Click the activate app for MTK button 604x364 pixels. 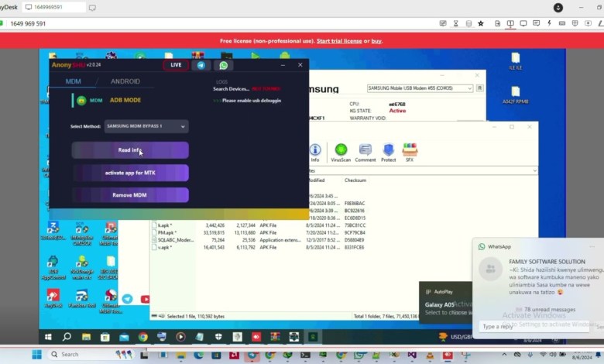[130, 173]
